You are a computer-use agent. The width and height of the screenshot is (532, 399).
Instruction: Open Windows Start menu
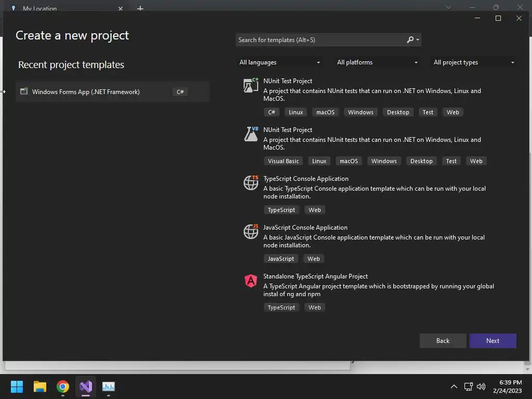[x=17, y=387]
